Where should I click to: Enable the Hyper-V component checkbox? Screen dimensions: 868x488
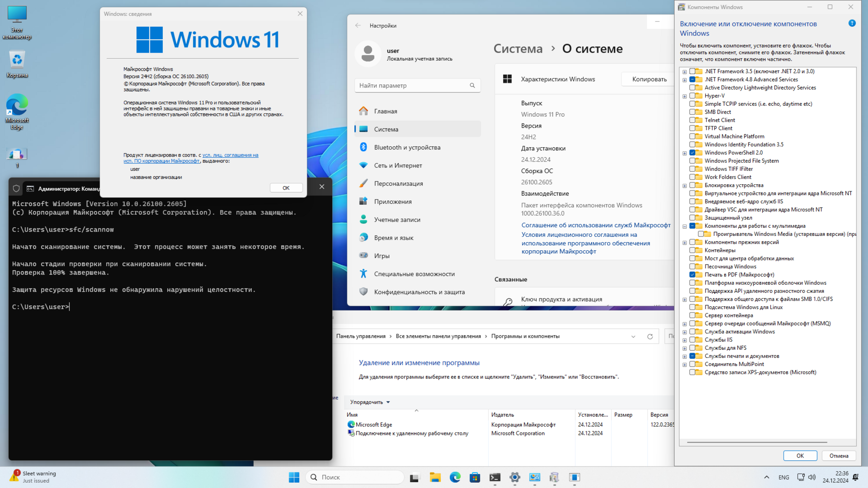point(692,96)
